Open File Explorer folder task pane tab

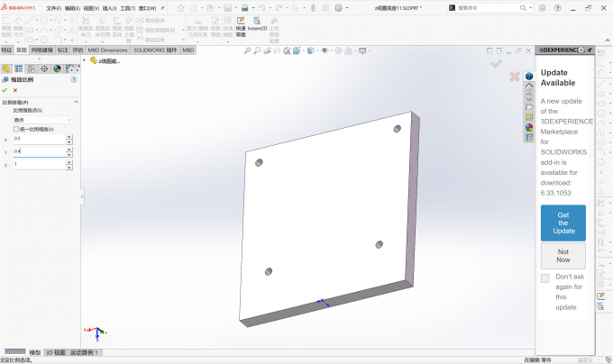click(x=529, y=106)
